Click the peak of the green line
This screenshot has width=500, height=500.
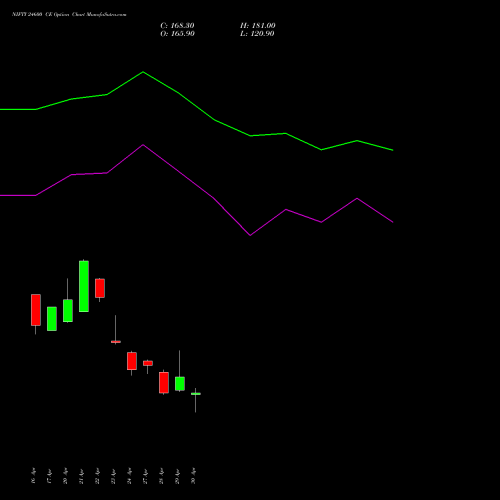click(143, 72)
